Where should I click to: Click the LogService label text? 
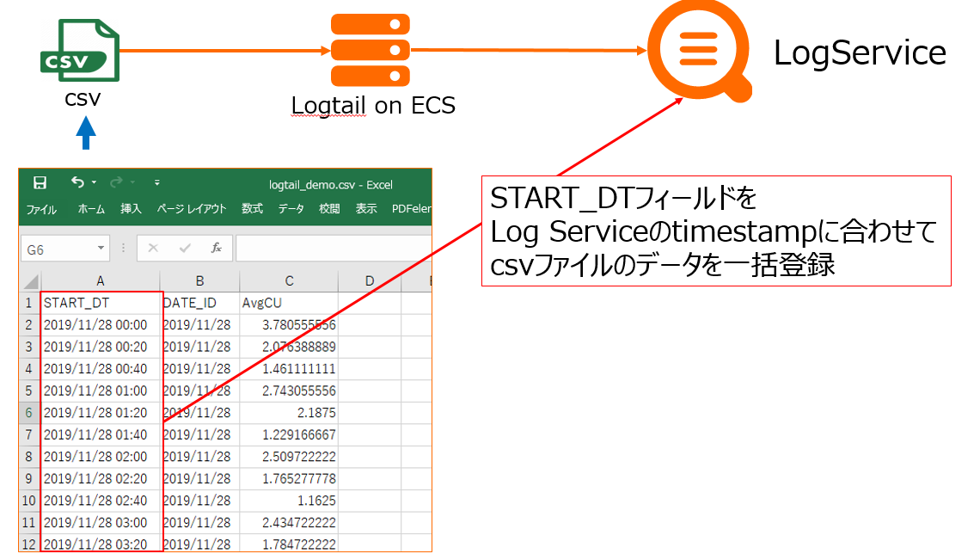tap(860, 52)
